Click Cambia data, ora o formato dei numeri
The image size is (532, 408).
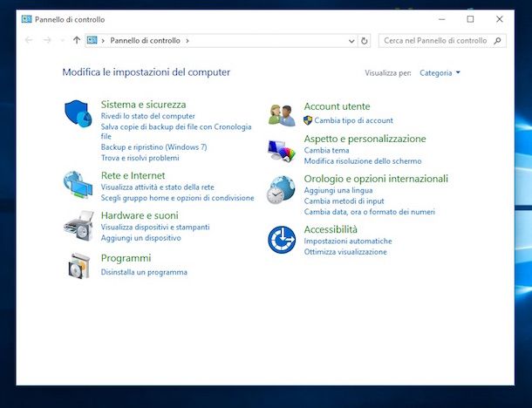(370, 212)
